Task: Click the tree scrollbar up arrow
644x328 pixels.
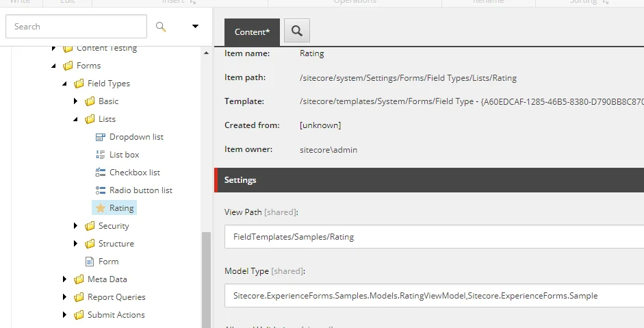Action: 206,53
